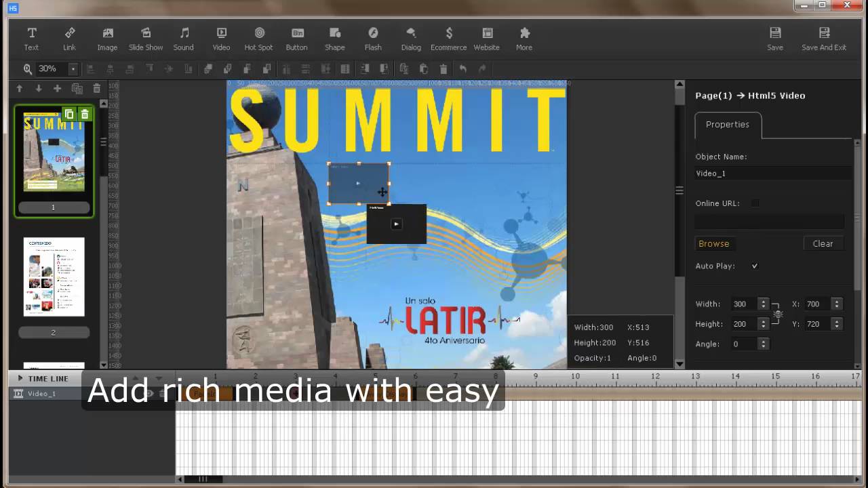Insert a Sound object
This screenshot has width=868, height=488.
tap(183, 39)
